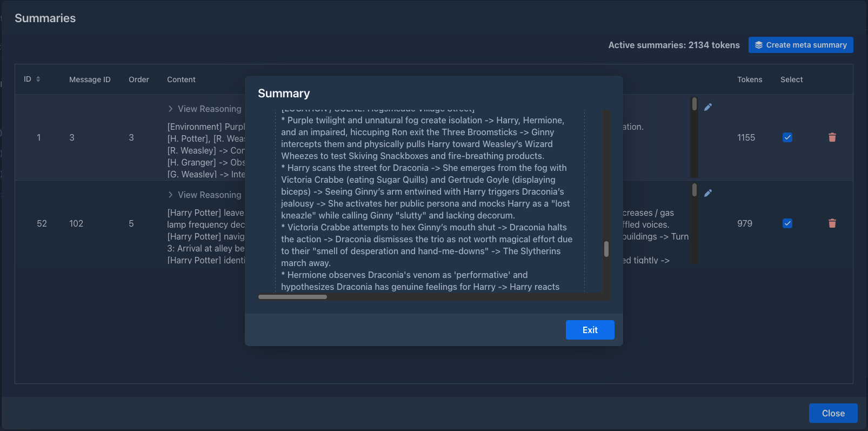Click the 1155 tokens value
Viewport: 868px width, 431px height.
click(x=746, y=137)
